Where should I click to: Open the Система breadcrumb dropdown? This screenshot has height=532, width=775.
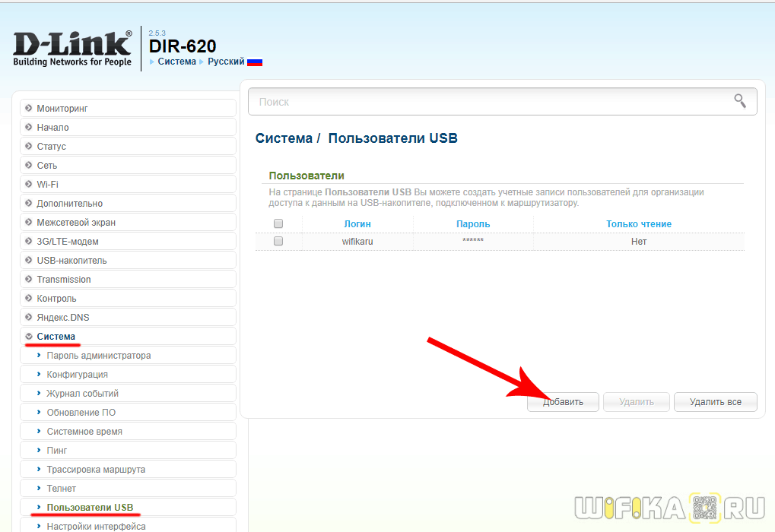pos(176,62)
